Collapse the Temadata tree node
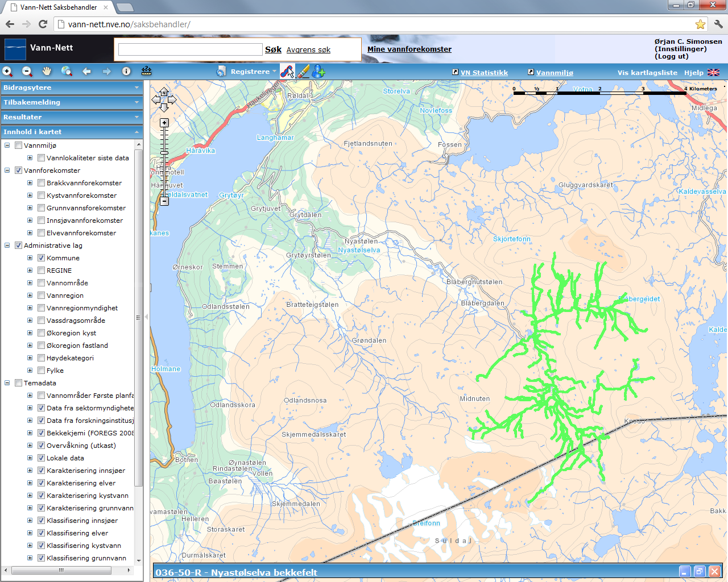728x582 pixels. [x=7, y=383]
